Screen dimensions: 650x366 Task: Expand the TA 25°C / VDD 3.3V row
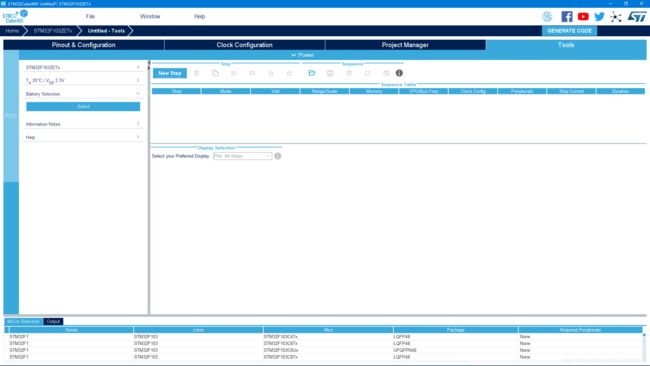click(x=83, y=80)
